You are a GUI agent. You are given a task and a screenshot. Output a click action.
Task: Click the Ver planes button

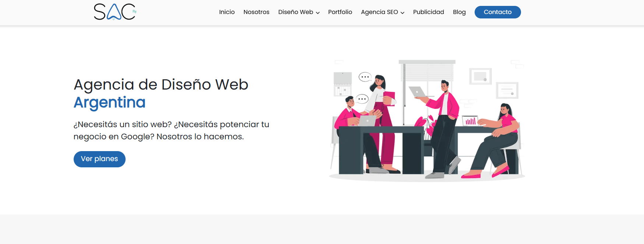[99, 159]
